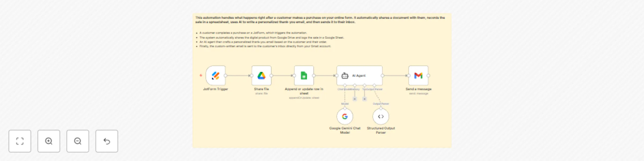Click the trigger lightning icon beside JotForm
This screenshot has width=644, height=161.
tap(201, 75)
